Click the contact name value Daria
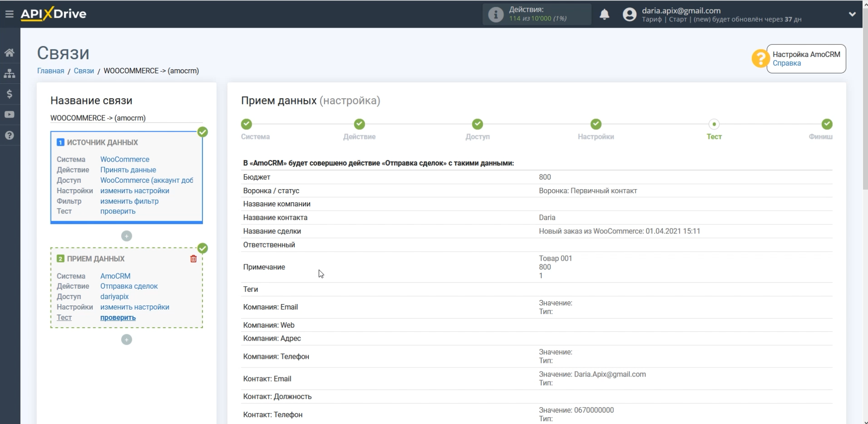868x424 pixels. pyautogui.click(x=547, y=217)
